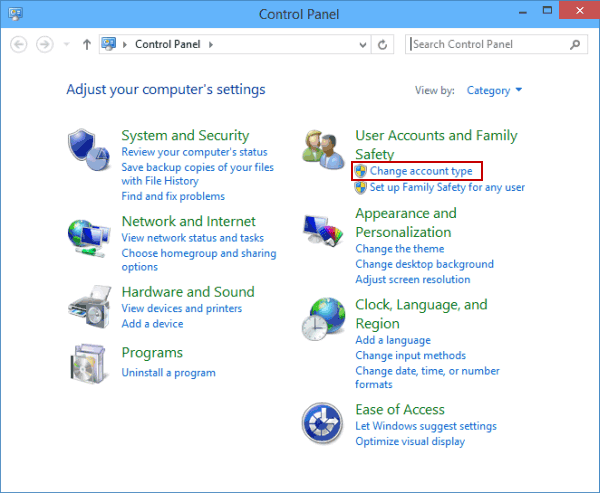The image size is (600, 493).
Task: Open Review your computer's status
Action: 194,152
